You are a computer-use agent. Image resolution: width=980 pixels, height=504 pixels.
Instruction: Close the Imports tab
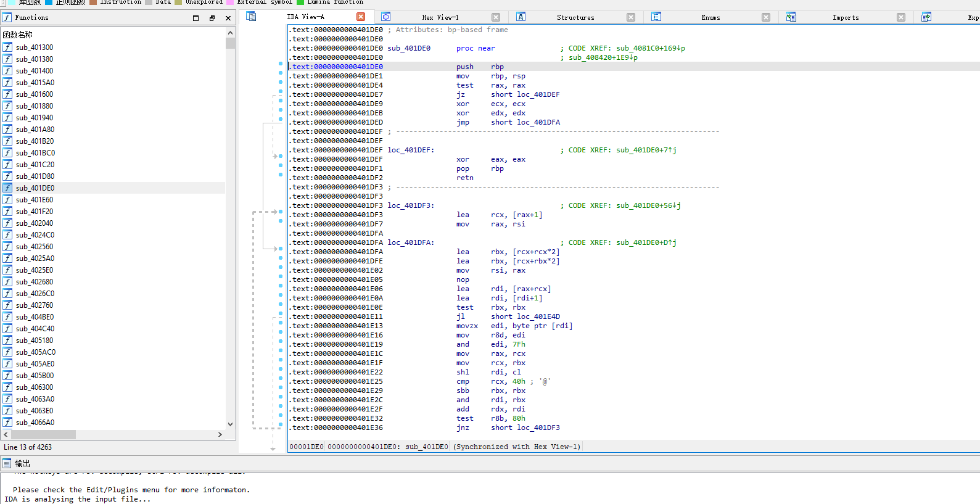[x=901, y=17]
